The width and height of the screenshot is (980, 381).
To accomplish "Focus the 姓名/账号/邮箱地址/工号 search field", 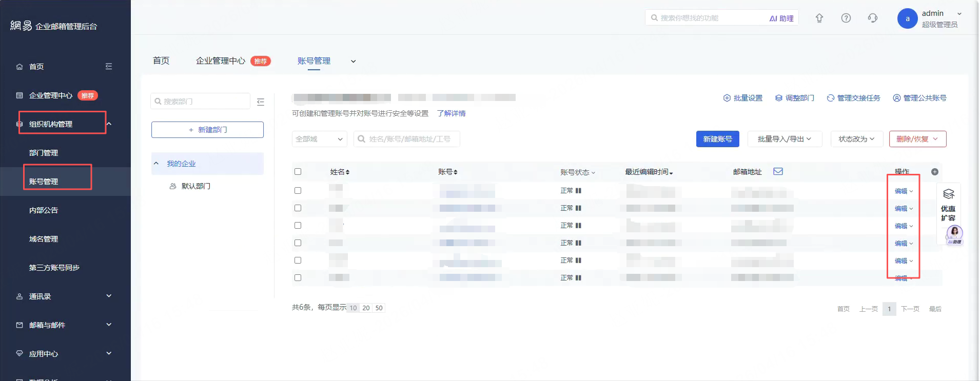I will pyautogui.click(x=406, y=139).
